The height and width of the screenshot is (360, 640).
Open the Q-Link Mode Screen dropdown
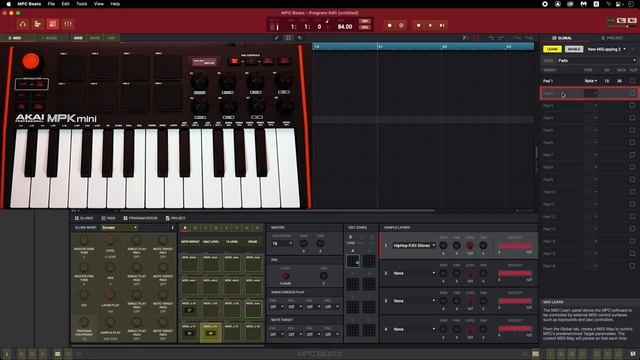coord(119,228)
